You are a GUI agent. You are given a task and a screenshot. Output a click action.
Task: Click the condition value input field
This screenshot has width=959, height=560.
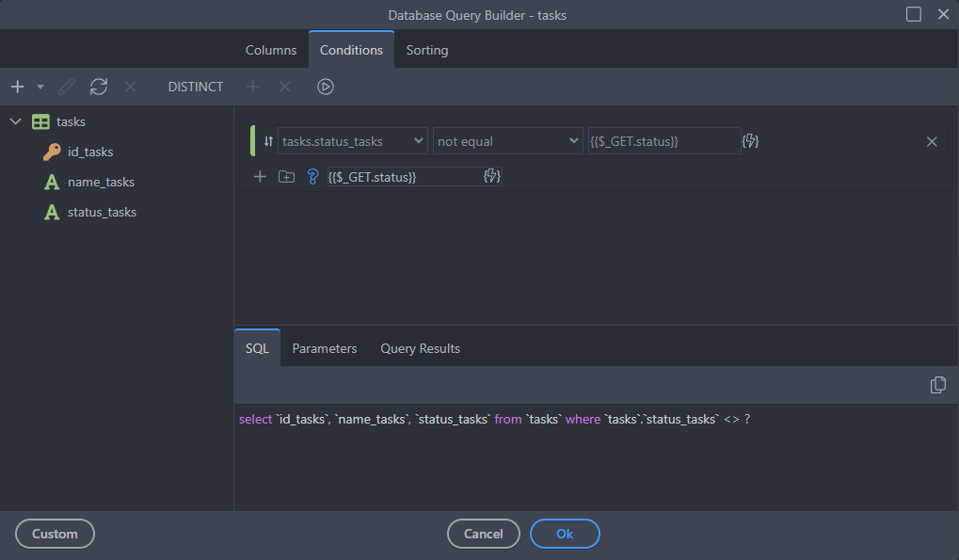click(663, 141)
